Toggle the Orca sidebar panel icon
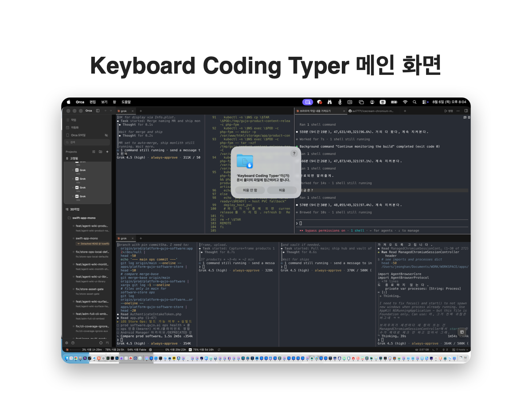 point(98,110)
